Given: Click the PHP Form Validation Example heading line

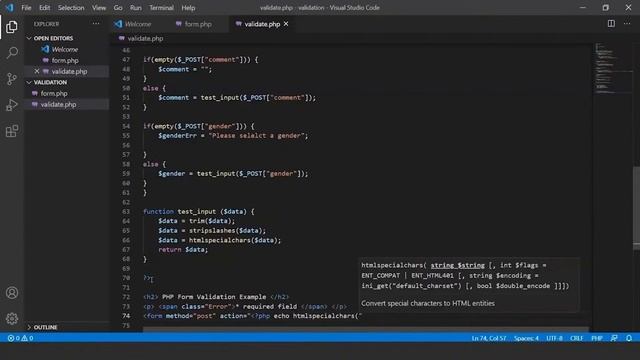Looking at the screenshot, I should 216,297.
